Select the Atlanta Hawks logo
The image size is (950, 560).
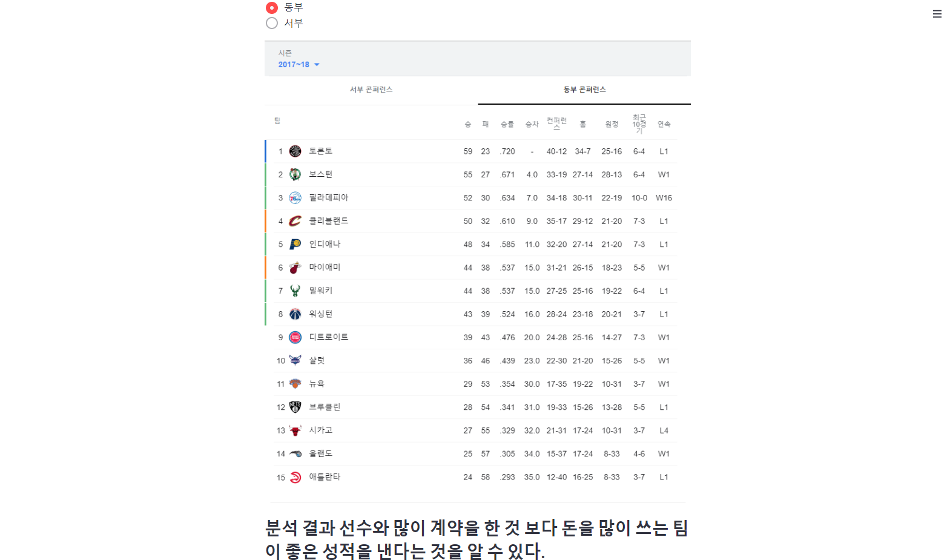point(295,476)
